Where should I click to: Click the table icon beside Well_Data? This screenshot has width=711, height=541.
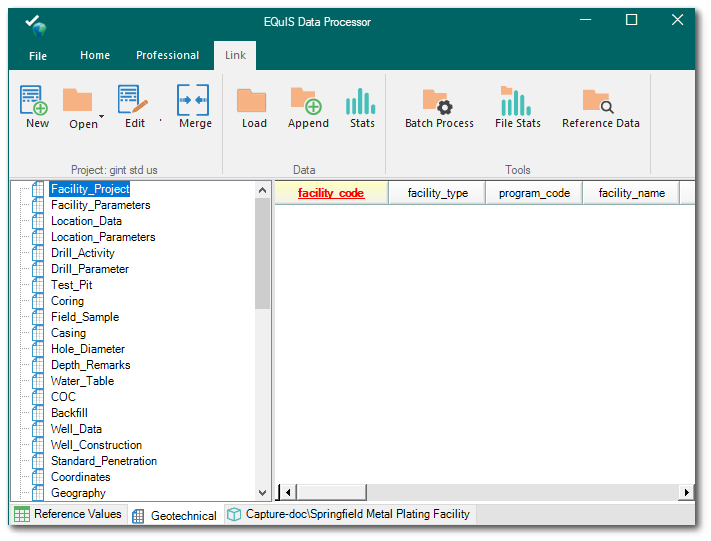tap(38, 429)
